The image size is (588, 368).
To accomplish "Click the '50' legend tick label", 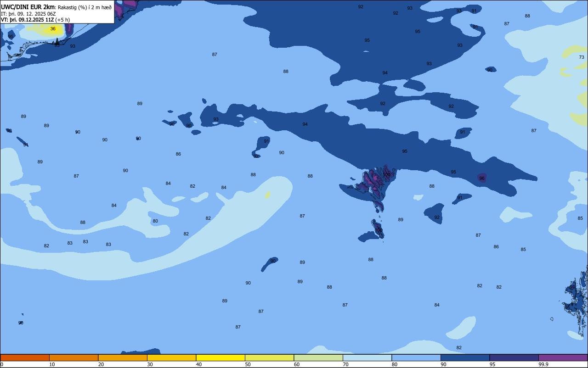I will click(248, 364).
